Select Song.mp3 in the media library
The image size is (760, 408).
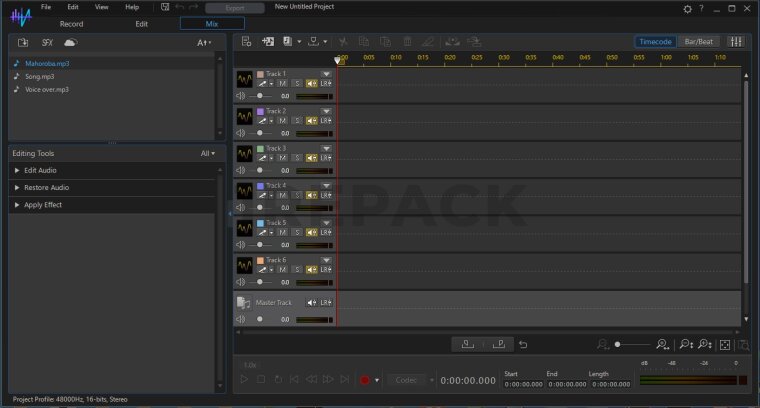tap(40, 76)
